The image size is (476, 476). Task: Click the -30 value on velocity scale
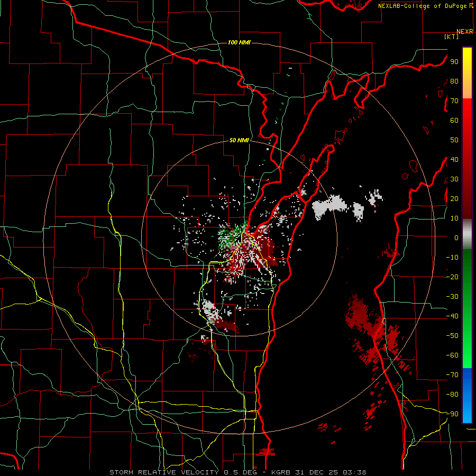452,297
